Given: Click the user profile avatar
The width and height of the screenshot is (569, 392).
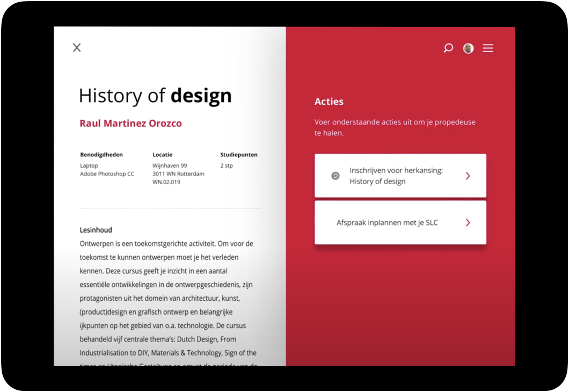Looking at the screenshot, I should pos(468,48).
